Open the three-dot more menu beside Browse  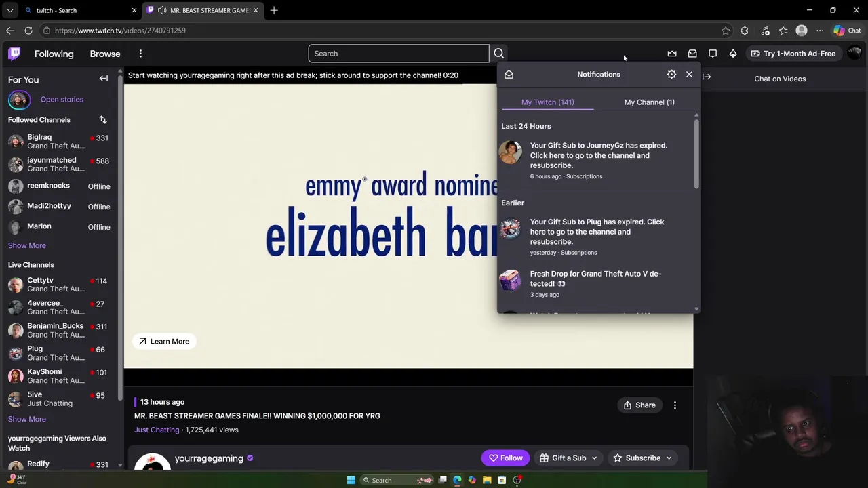140,54
